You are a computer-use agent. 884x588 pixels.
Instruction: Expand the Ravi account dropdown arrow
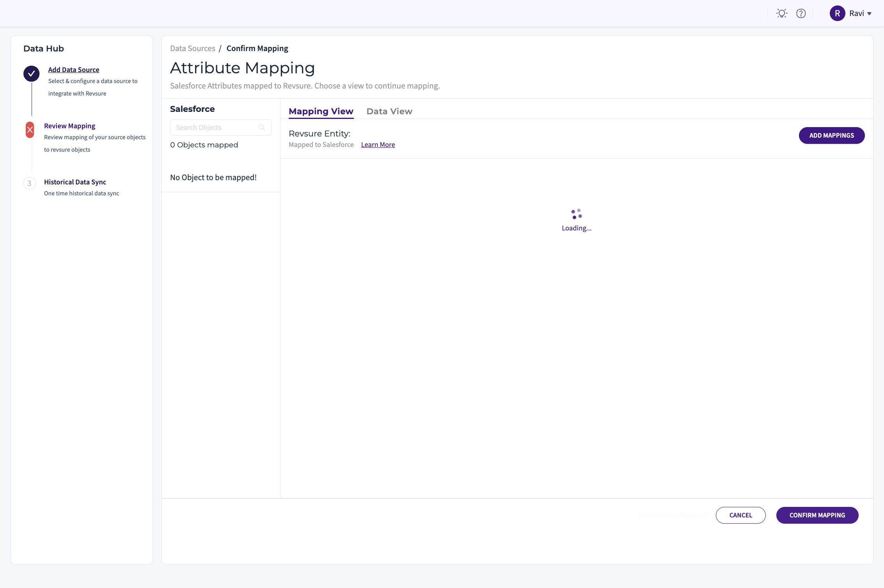tap(869, 14)
